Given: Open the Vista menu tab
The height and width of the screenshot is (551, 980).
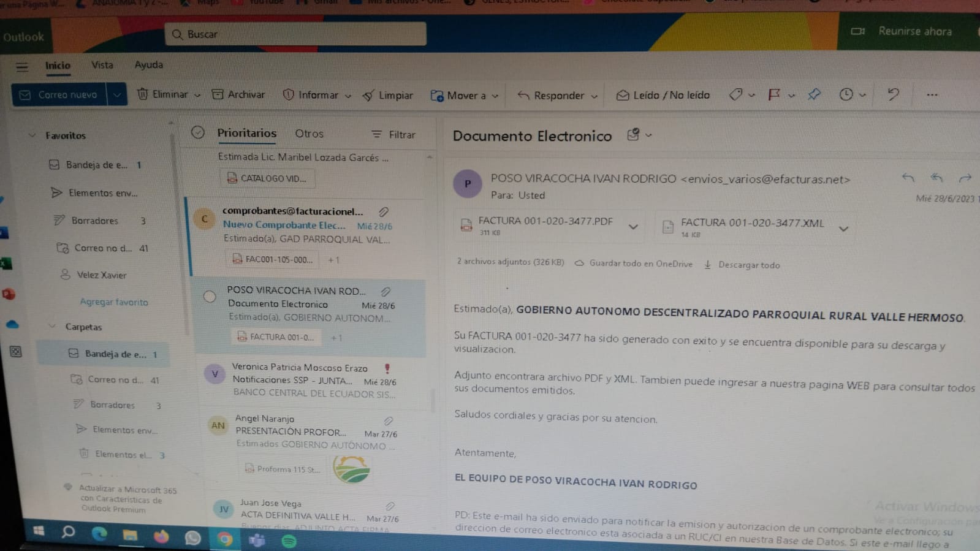Looking at the screenshot, I should pos(102,65).
